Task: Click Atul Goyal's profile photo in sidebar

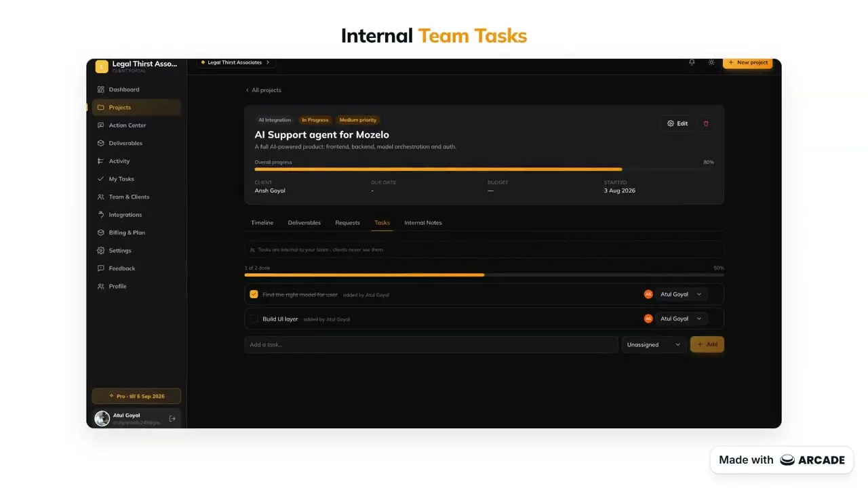Action: 102,418
